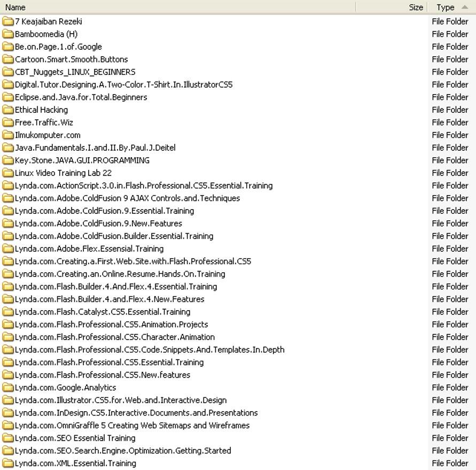Select Lynda.com.Flash.Professional.CS5.Essential.Training folder name
This screenshot has width=476, height=470.
point(110,363)
